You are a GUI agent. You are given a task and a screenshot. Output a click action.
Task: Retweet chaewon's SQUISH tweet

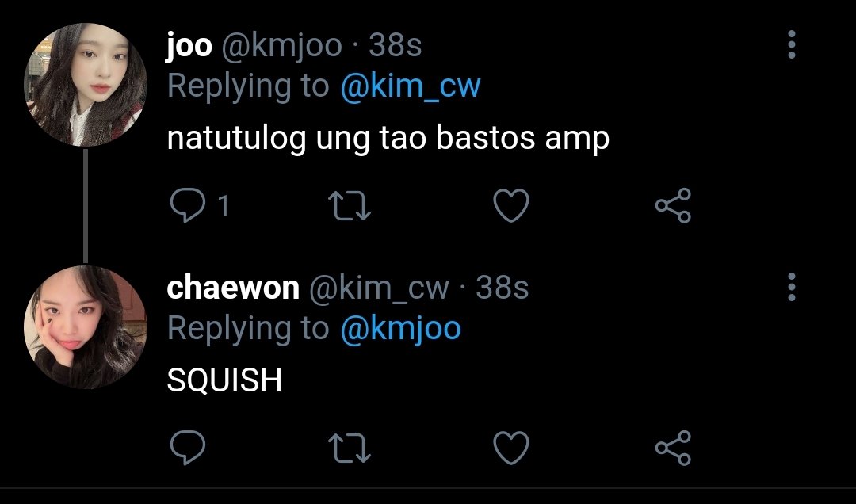point(350,449)
